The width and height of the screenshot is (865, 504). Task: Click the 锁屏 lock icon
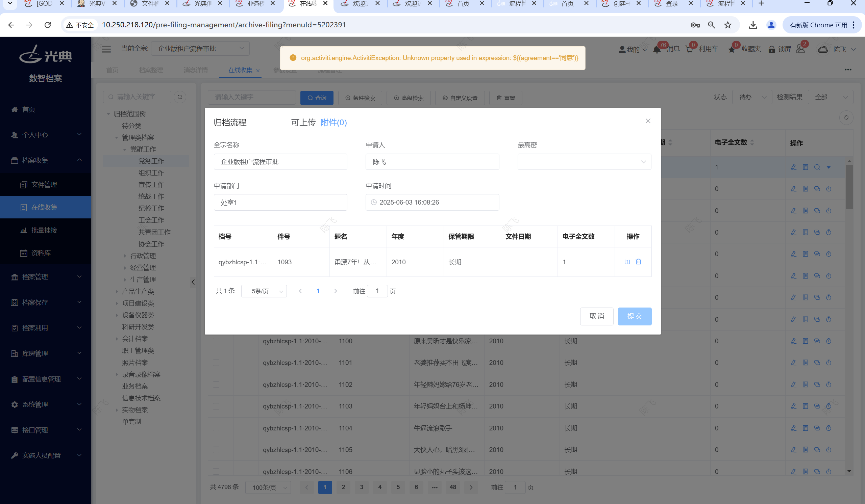pyautogui.click(x=772, y=49)
